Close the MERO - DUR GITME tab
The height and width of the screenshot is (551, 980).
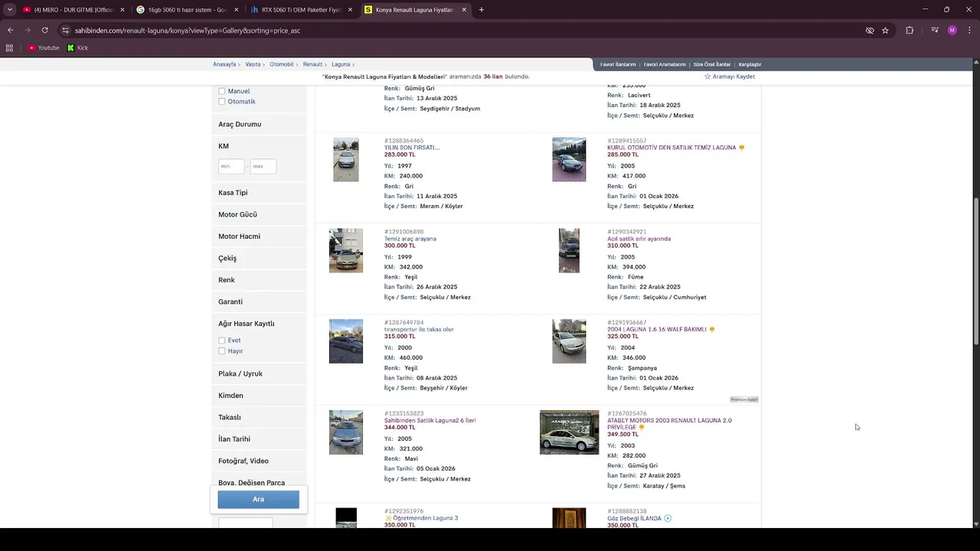(x=121, y=10)
